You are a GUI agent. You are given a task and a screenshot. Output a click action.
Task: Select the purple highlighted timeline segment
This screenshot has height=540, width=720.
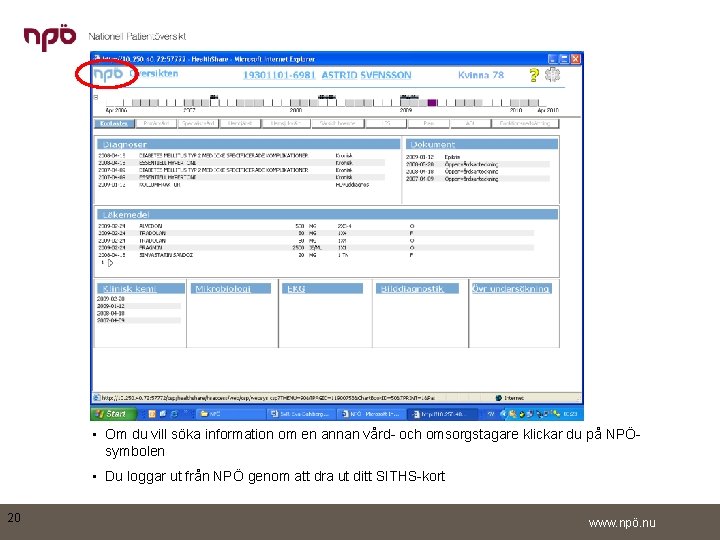(432, 103)
